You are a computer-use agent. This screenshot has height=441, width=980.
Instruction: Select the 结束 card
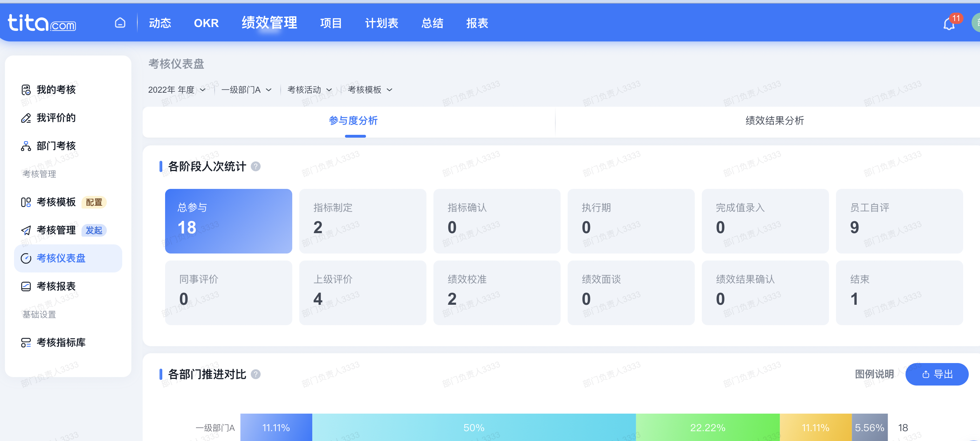[x=899, y=293]
